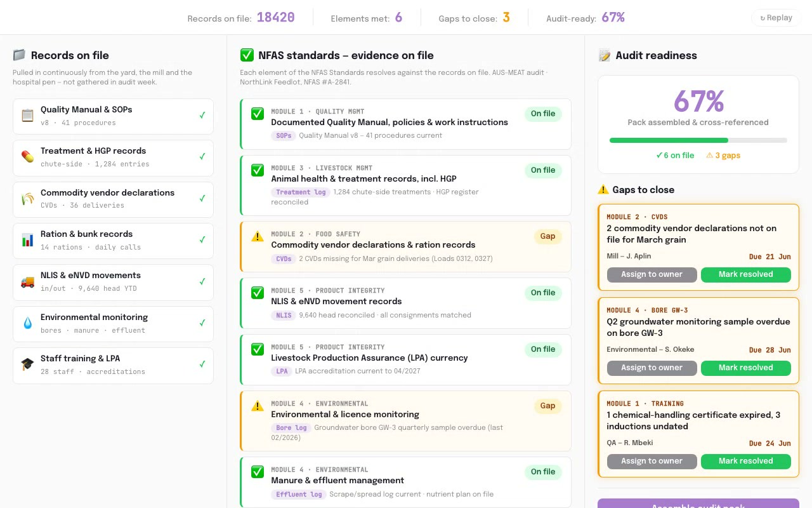The width and height of the screenshot is (812, 508).
Task: Assign owner for chemical-handling certificate gap
Action: [x=652, y=461]
